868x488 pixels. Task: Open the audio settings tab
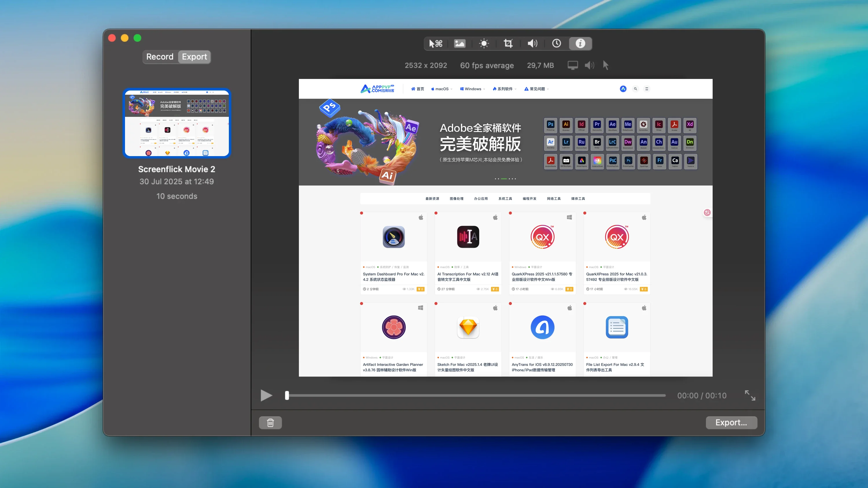click(x=532, y=43)
